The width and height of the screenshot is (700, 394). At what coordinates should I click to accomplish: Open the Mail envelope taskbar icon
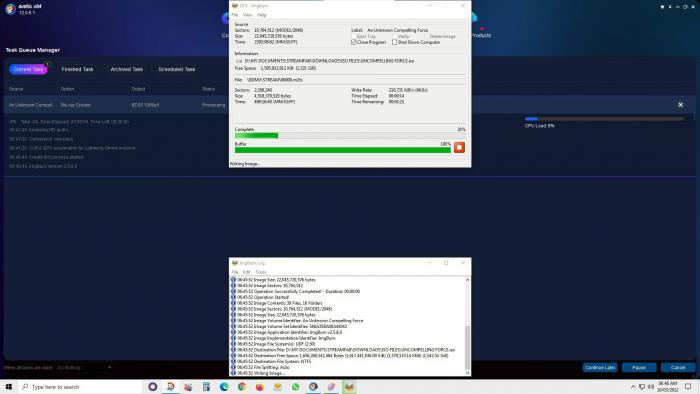coord(278,386)
